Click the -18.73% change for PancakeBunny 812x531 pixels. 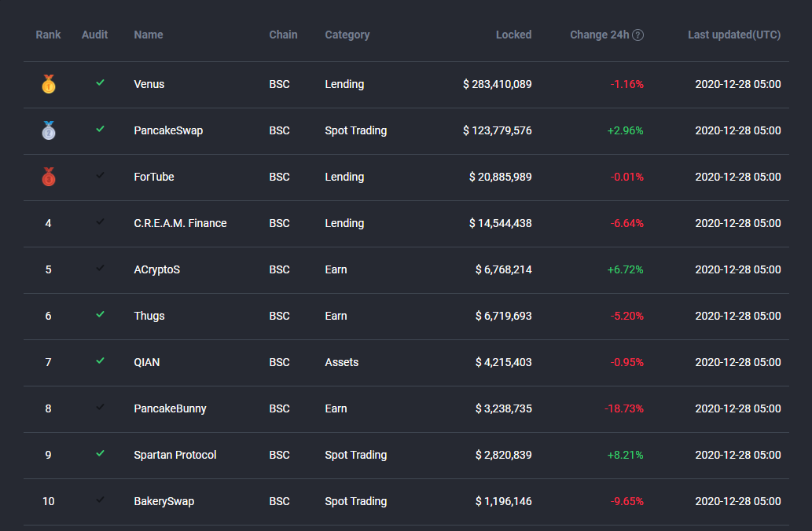pos(624,408)
